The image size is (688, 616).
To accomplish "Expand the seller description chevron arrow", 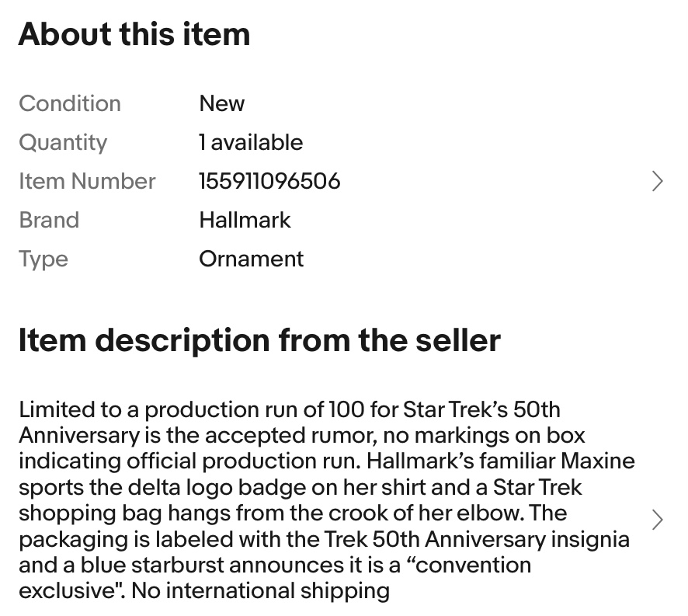I will (x=657, y=519).
